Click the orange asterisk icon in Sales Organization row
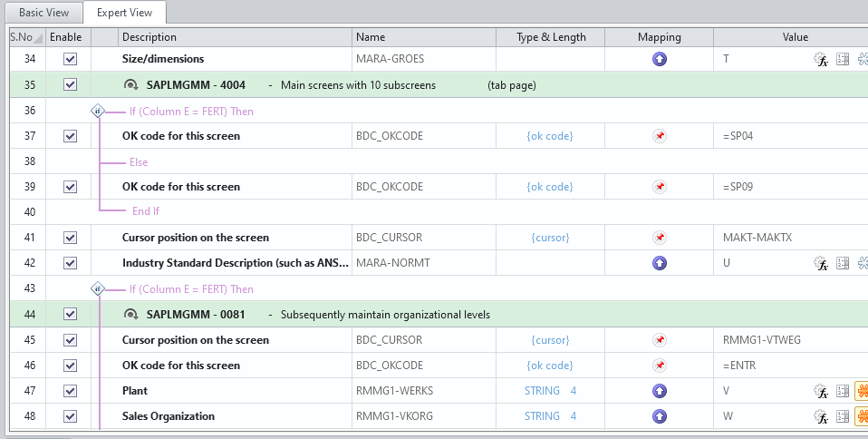 click(x=862, y=416)
